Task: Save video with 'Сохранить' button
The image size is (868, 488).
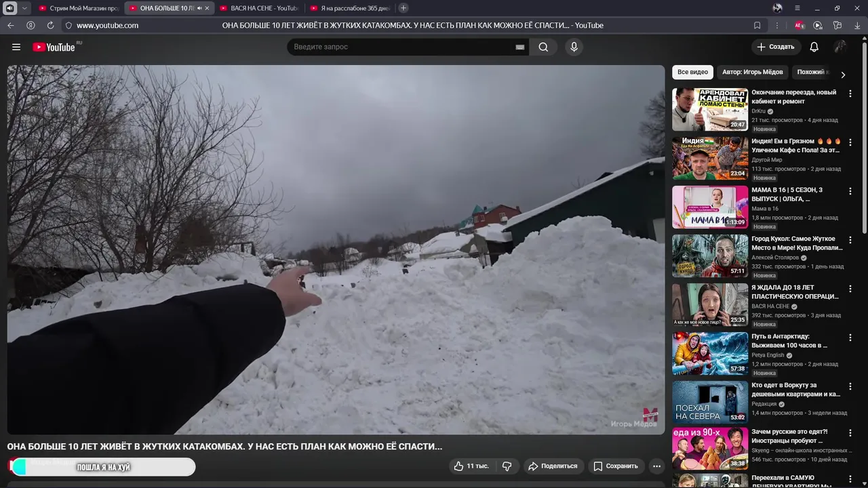Action: (x=616, y=466)
